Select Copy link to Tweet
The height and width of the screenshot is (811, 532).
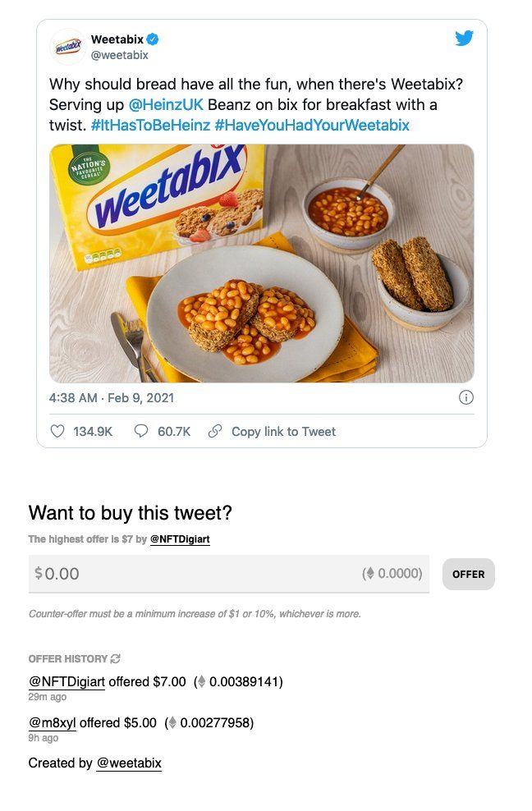click(x=283, y=432)
